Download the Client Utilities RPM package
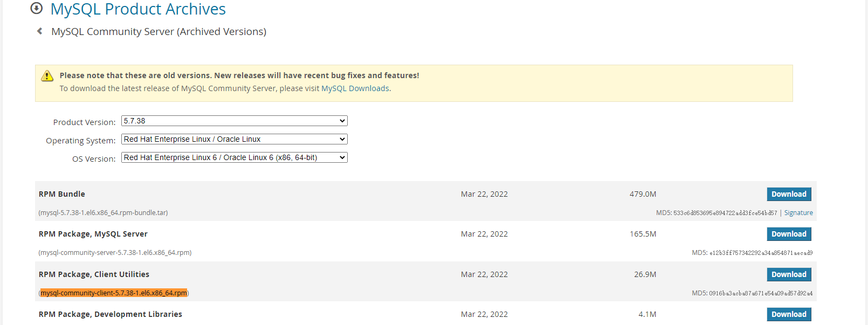The height and width of the screenshot is (325, 868). (x=789, y=274)
